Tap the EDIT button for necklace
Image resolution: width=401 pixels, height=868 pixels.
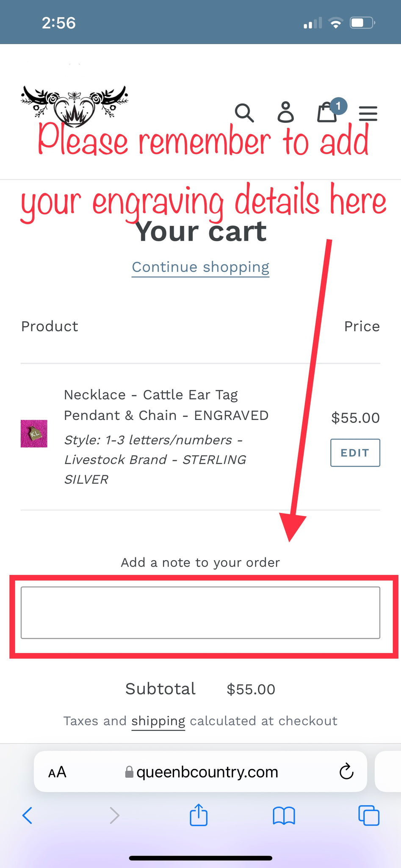point(355,453)
